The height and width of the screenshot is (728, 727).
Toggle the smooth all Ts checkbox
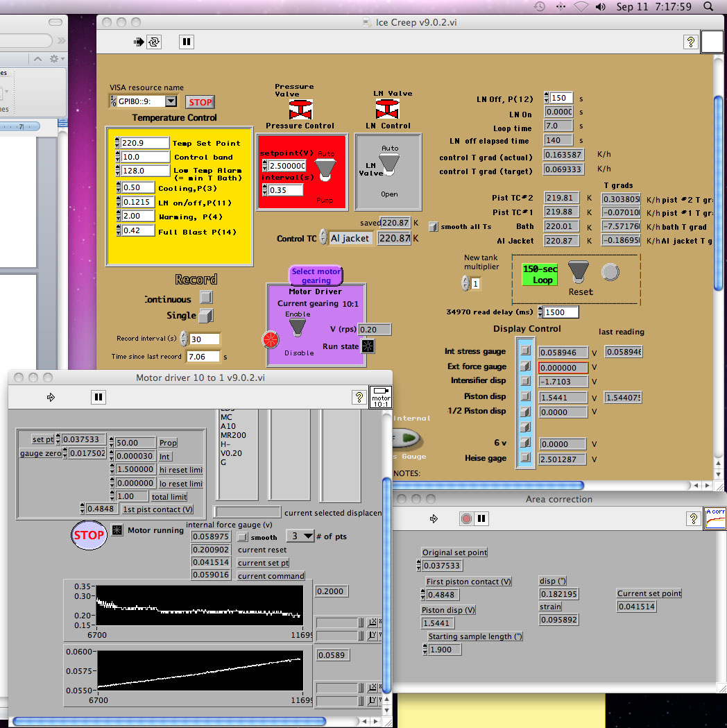coord(434,226)
